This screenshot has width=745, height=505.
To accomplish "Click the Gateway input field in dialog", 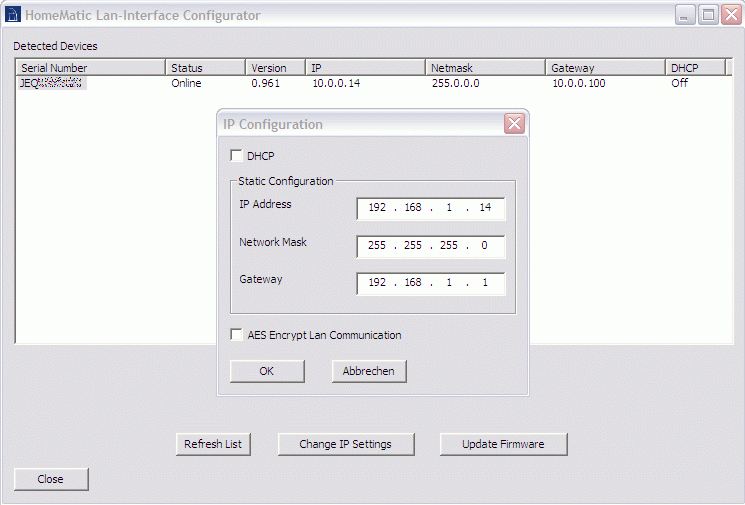I will [431, 283].
